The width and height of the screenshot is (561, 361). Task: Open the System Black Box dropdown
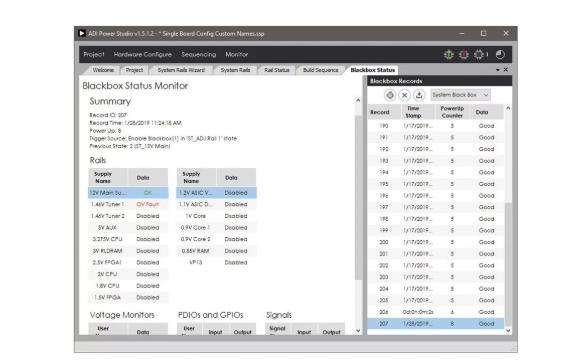tap(460, 95)
